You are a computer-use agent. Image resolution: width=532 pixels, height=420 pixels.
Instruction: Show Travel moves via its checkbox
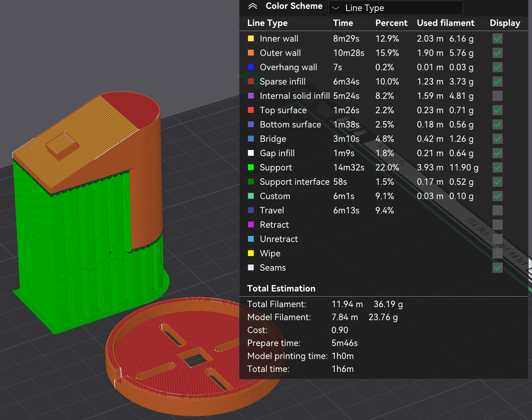point(498,210)
